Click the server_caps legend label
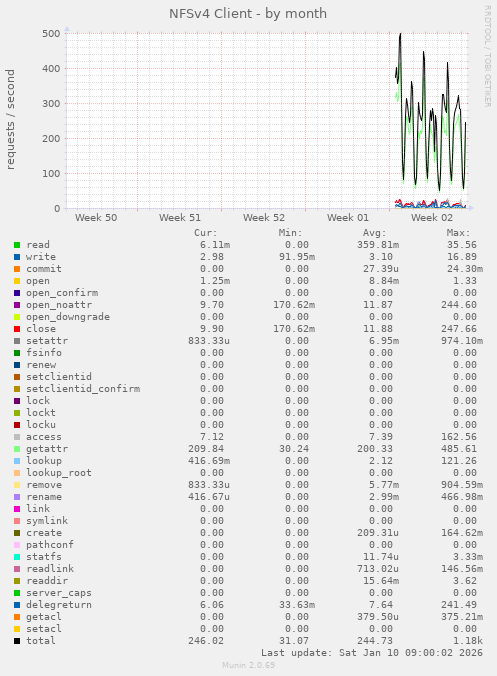The image size is (497, 676). (x=59, y=593)
